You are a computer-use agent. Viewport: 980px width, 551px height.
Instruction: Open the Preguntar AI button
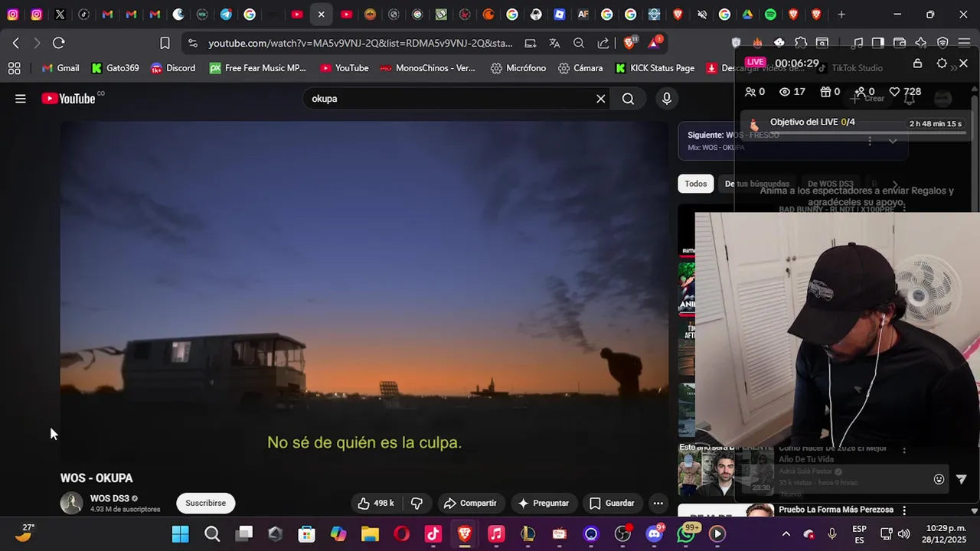[x=544, y=503]
